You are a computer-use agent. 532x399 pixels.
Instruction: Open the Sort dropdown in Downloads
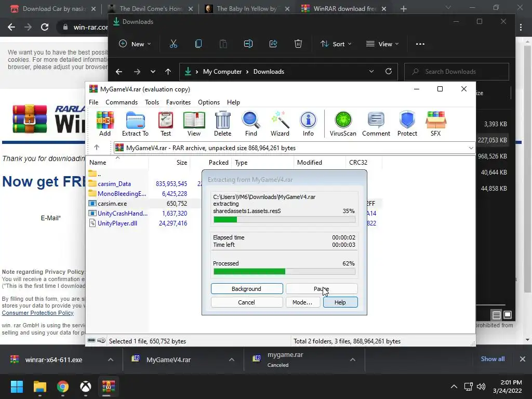336,44
